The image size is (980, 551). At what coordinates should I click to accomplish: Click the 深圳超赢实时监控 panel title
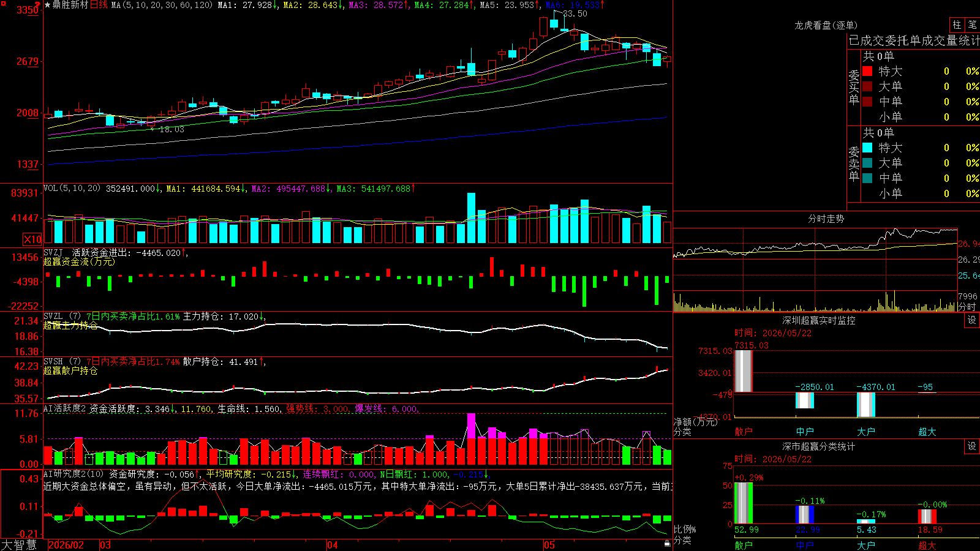(x=818, y=320)
